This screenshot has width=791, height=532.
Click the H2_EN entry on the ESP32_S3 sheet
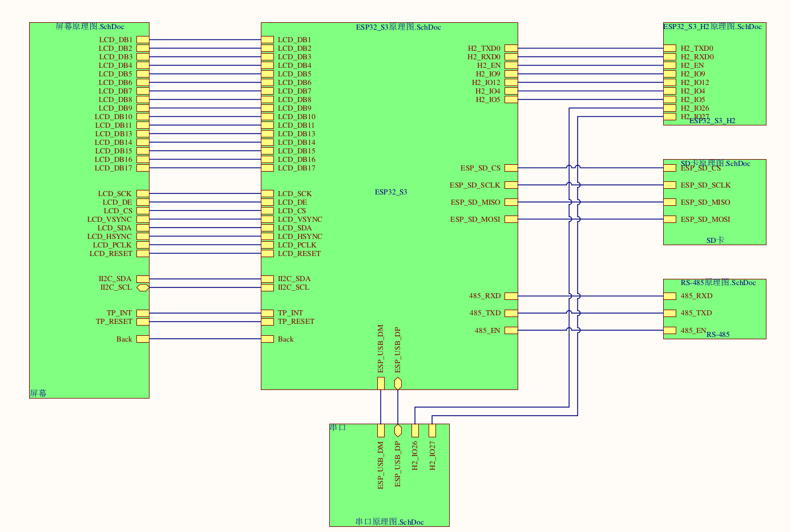coord(511,66)
